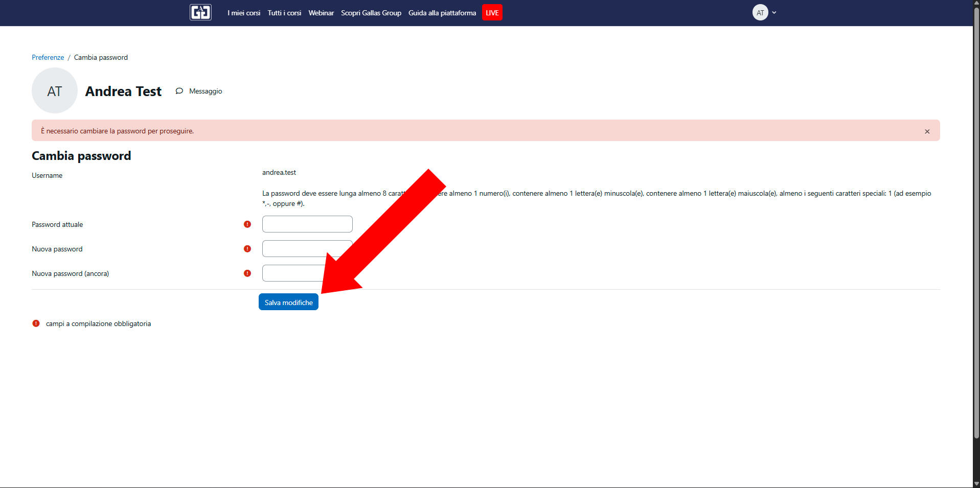The height and width of the screenshot is (488, 980).
Task: Open the Tutti i corsi menu
Action: 284,13
